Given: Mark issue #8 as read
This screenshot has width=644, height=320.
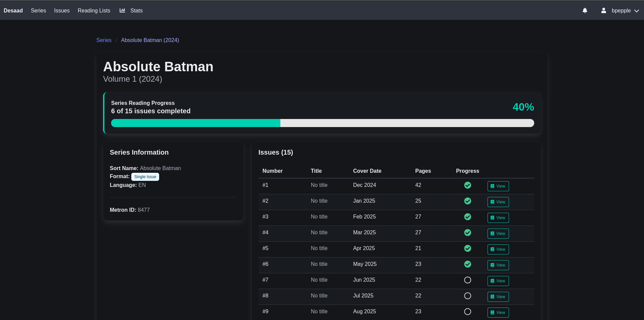Looking at the screenshot, I should pyautogui.click(x=467, y=296).
